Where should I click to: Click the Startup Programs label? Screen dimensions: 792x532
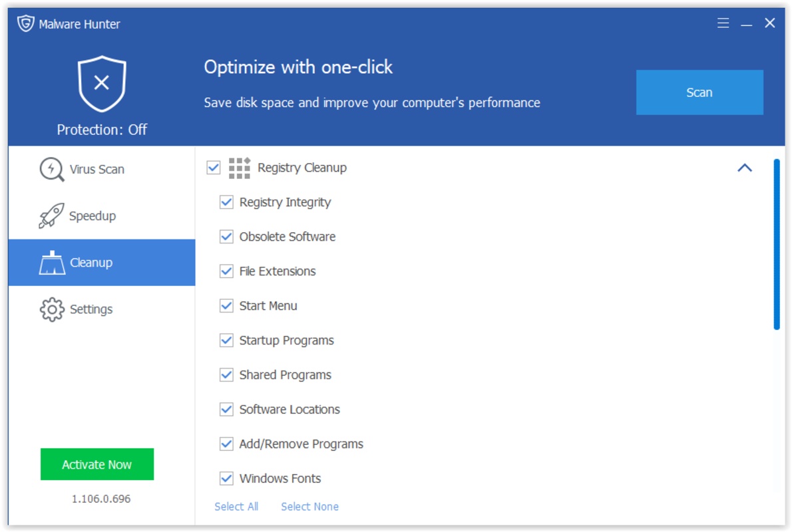coord(286,340)
